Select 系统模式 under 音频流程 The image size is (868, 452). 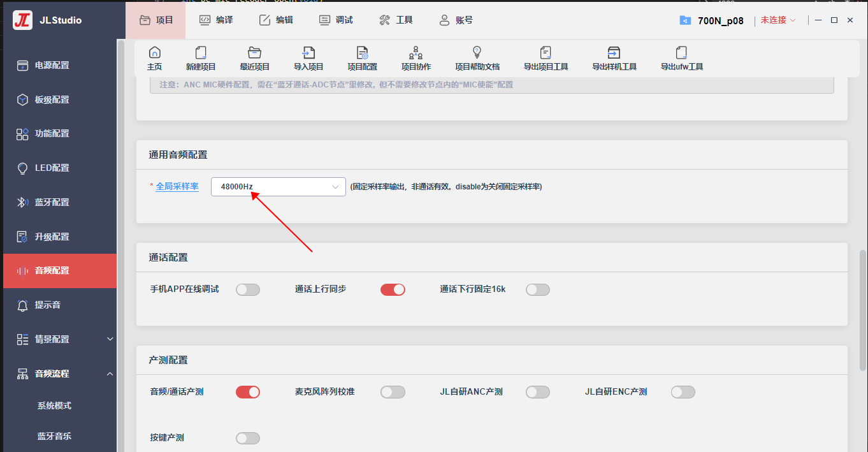coord(54,405)
